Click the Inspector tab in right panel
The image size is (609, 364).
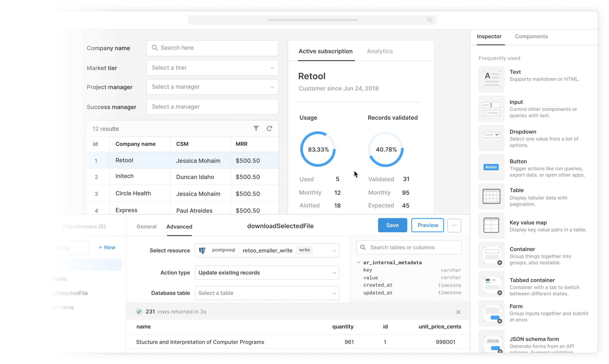[489, 36]
